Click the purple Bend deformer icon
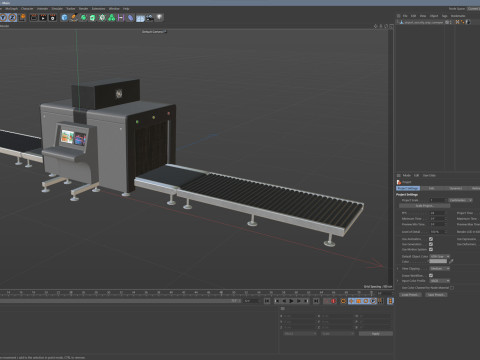The width and height of the screenshot is (480, 360). [121, 18]
